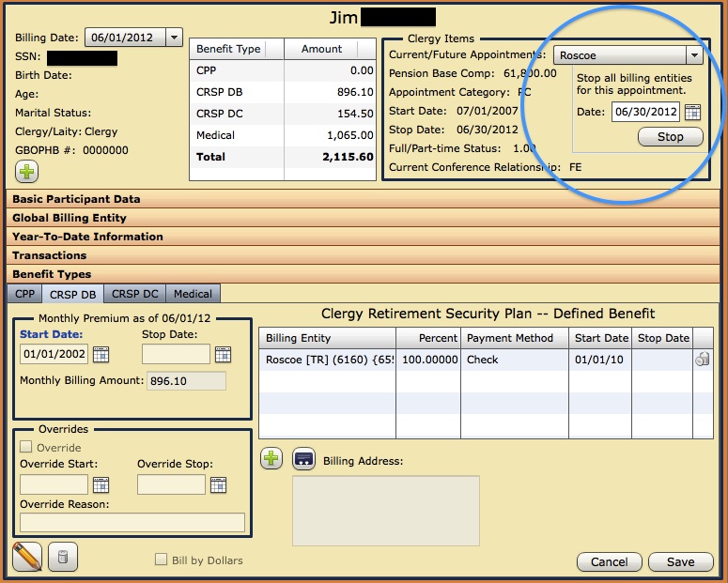Click the 01/01/10 start date cell
The image size is (728, 583).
click(x=600, y=360)
